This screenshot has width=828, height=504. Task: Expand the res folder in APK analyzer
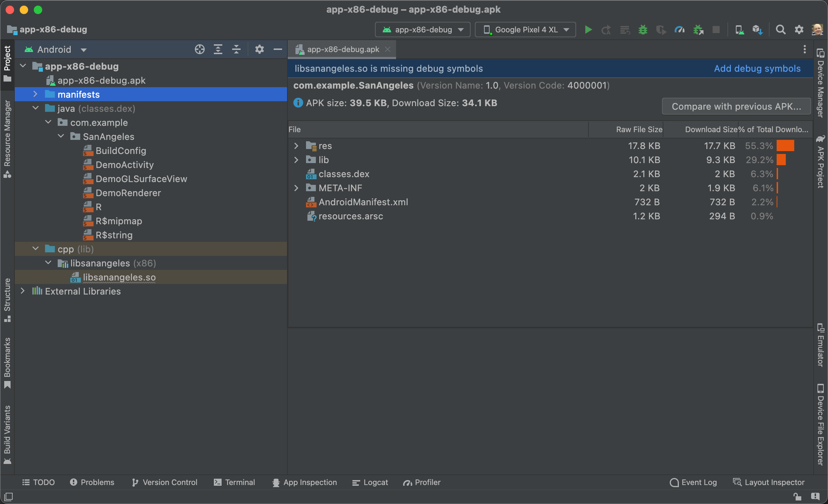click(x=296, y=146)
